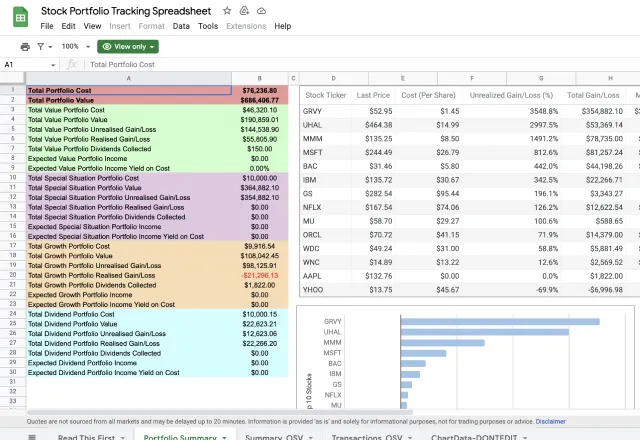The width and height of the screenshot is (640, 440).
Task: Open the filter views funnel icon
Action: [40, 47]
